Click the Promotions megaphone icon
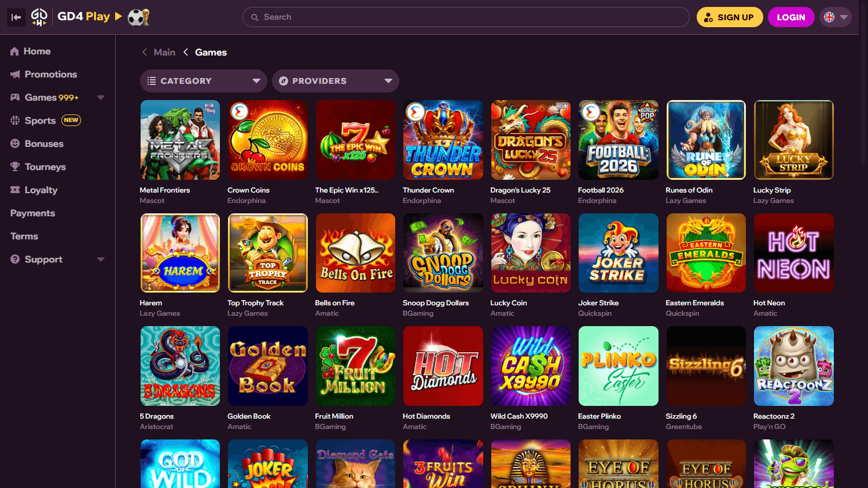Image resolution: width=868 pixels, height=488 pixels. (15, 75)
